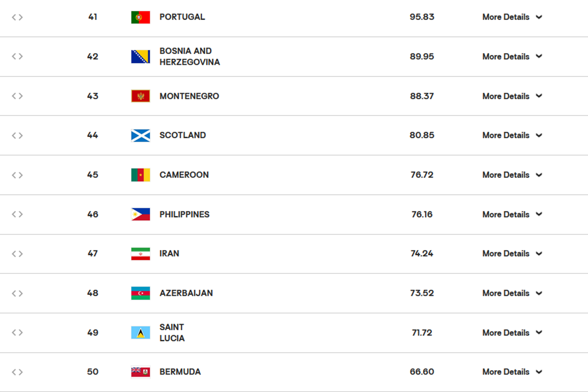Click the Portugal flag icon

pos(140,17)
